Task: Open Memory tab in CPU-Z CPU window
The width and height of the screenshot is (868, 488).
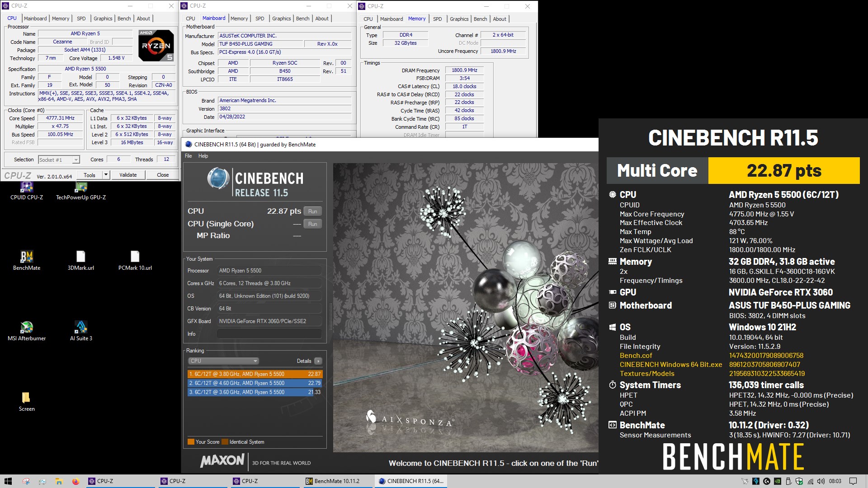Action: (61, 19)
